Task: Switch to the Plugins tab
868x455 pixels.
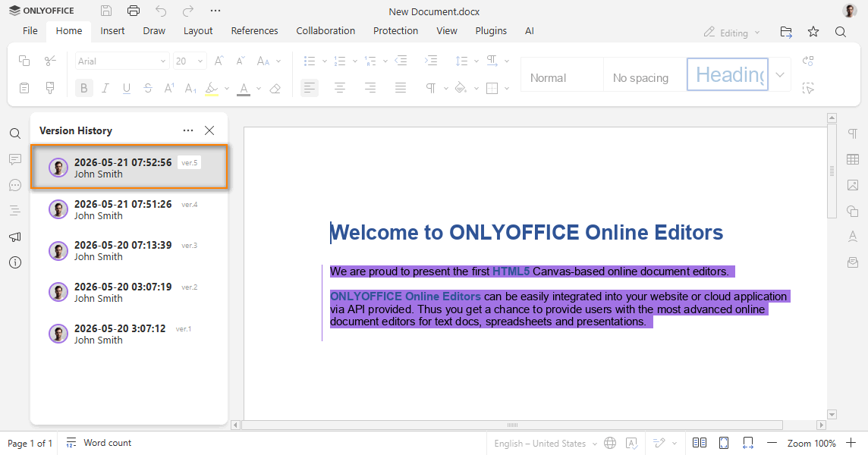Action: point(491,31)
